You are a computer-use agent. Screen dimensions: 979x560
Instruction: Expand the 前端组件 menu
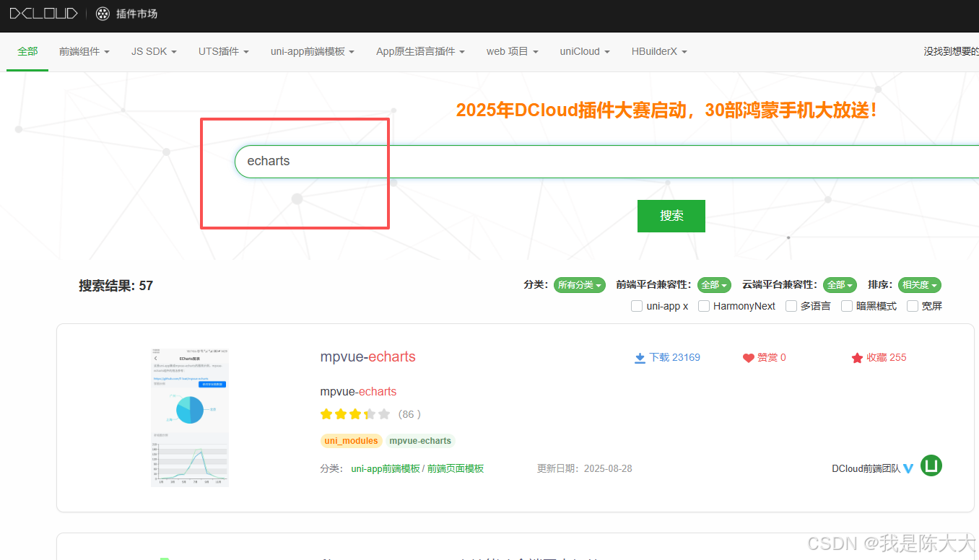coord(84,52)
